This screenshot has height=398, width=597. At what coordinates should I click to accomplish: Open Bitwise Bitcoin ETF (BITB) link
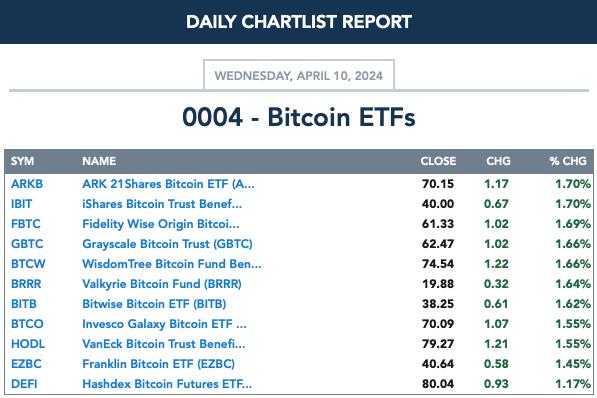pyautogui.click(x=154, y=304)
